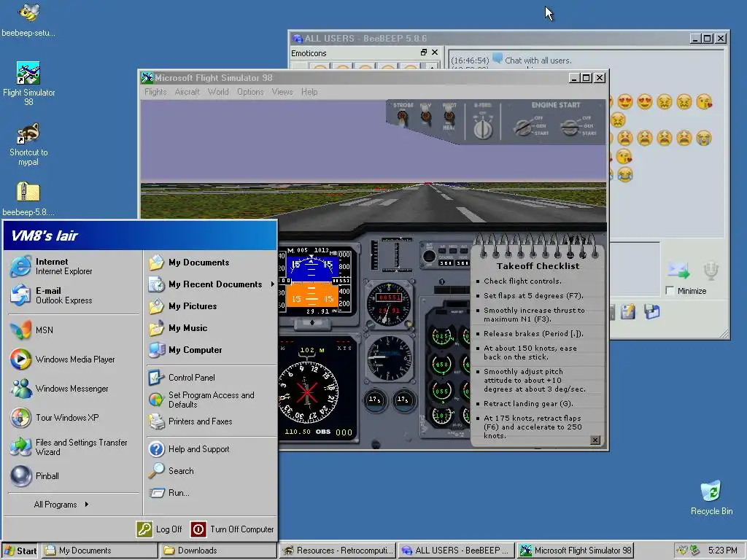Open Help and Support

212,449
